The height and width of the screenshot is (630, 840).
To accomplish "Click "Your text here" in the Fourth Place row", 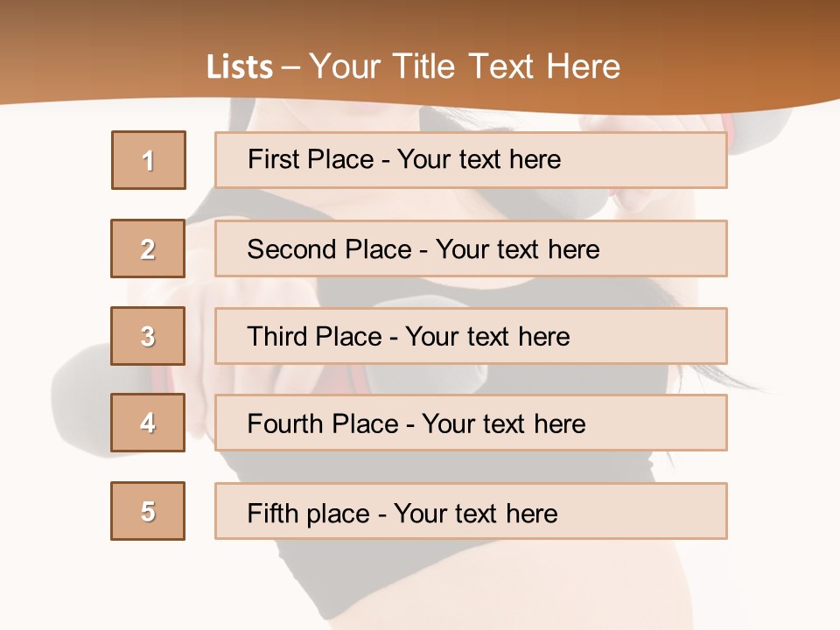I will [503, 424].
